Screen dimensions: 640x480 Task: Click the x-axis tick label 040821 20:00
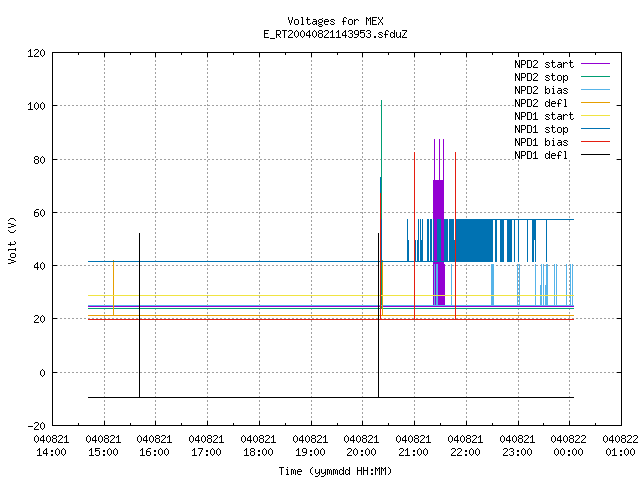pos(361,446)
